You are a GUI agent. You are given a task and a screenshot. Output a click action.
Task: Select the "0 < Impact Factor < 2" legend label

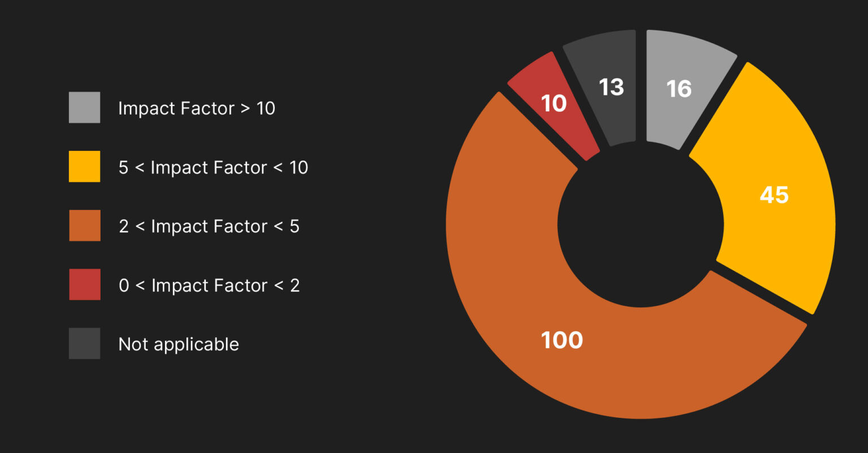click(x=209, y=285)
